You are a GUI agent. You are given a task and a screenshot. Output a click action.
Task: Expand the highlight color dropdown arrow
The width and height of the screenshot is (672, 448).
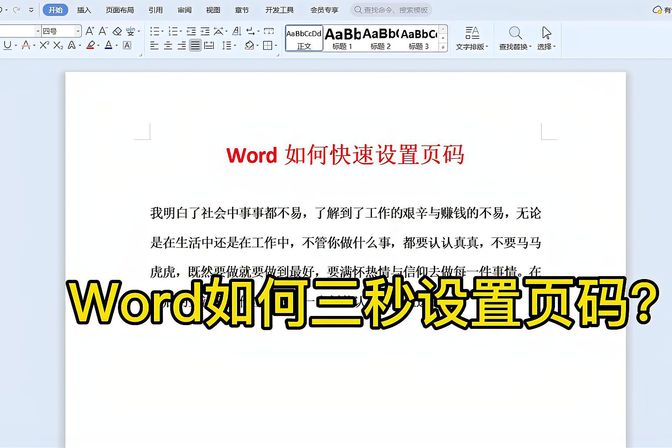click(98, 45)
